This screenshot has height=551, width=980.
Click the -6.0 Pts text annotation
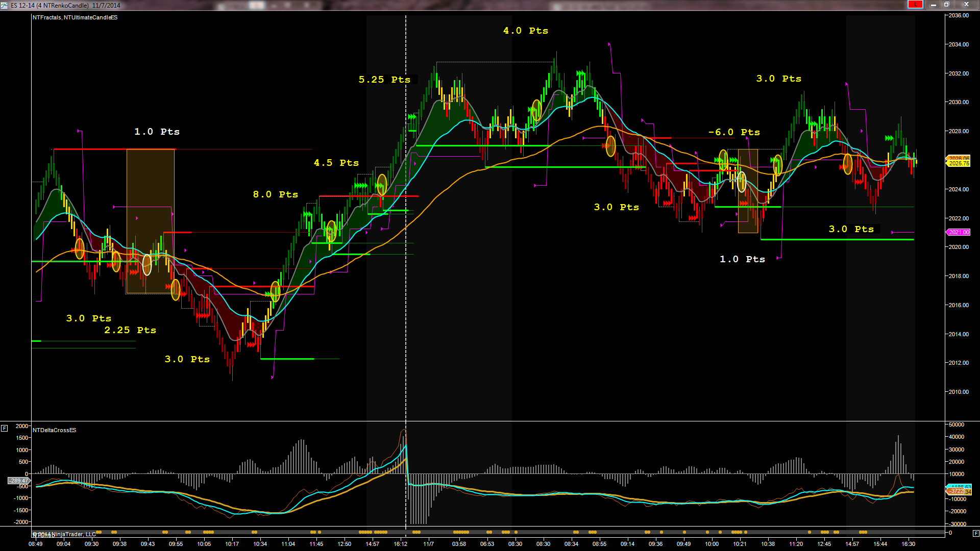[734, 132]
